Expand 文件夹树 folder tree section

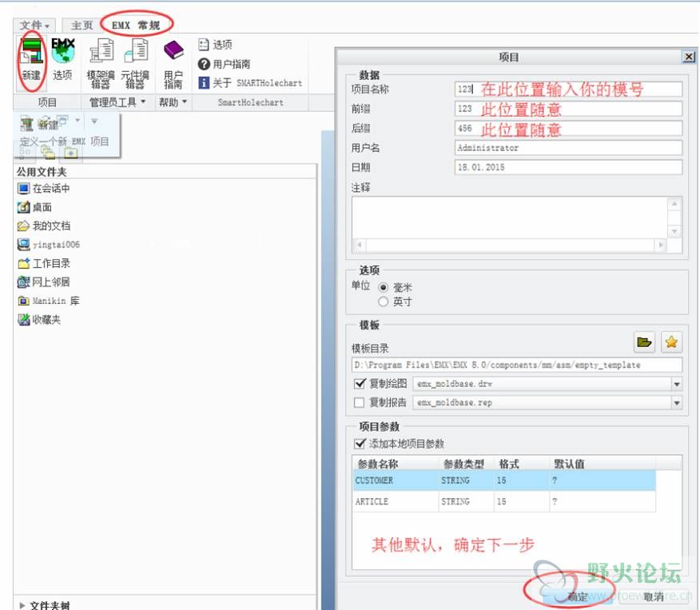[x=22, y=605]
